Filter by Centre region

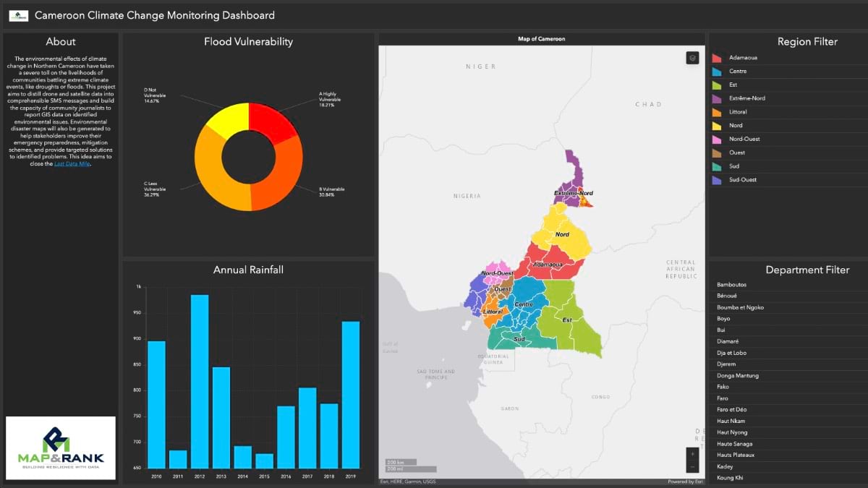[x=787, y=71]
